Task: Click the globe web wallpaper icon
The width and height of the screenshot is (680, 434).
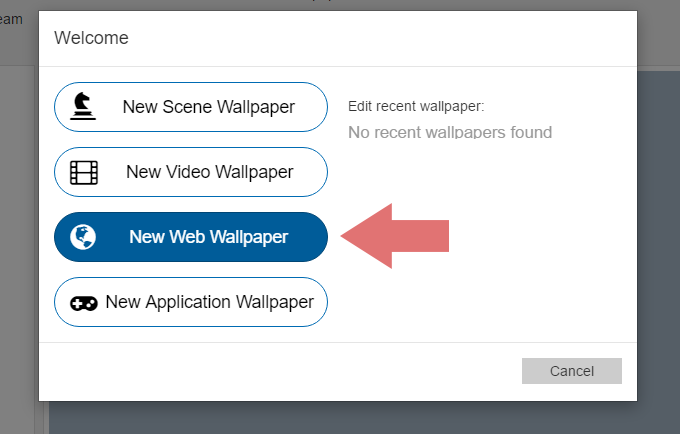Action: (84, 237)
